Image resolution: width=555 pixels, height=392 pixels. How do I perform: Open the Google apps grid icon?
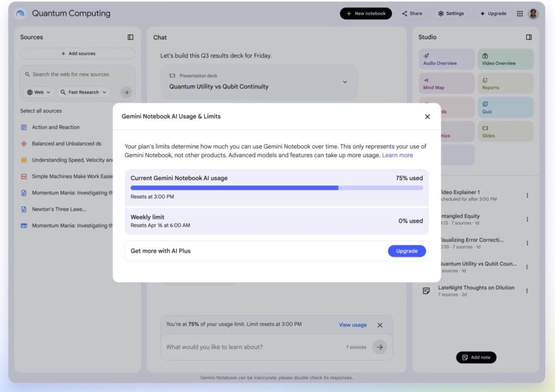point(520,14)
